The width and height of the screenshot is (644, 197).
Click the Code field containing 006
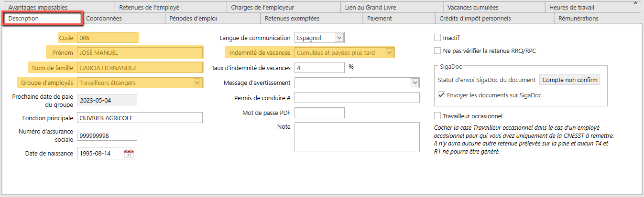click(x=107, y=38)
